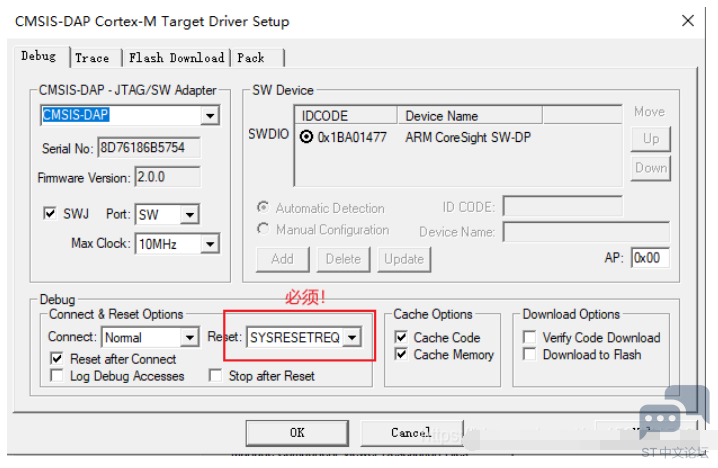This screenshot has width=718, height=468.
Task: Click the Add button
Action: [283, 260]
